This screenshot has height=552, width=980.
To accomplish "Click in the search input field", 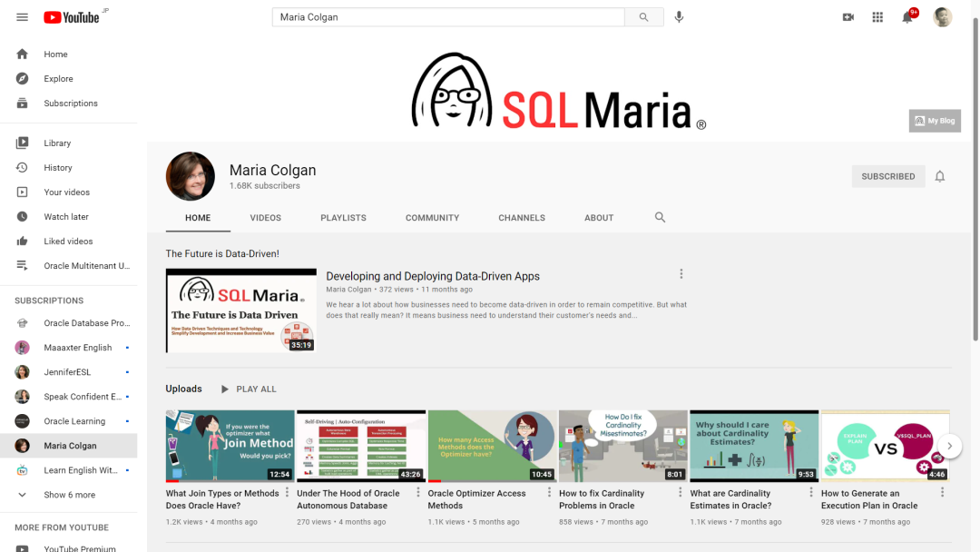I will [x=448, y=17].
